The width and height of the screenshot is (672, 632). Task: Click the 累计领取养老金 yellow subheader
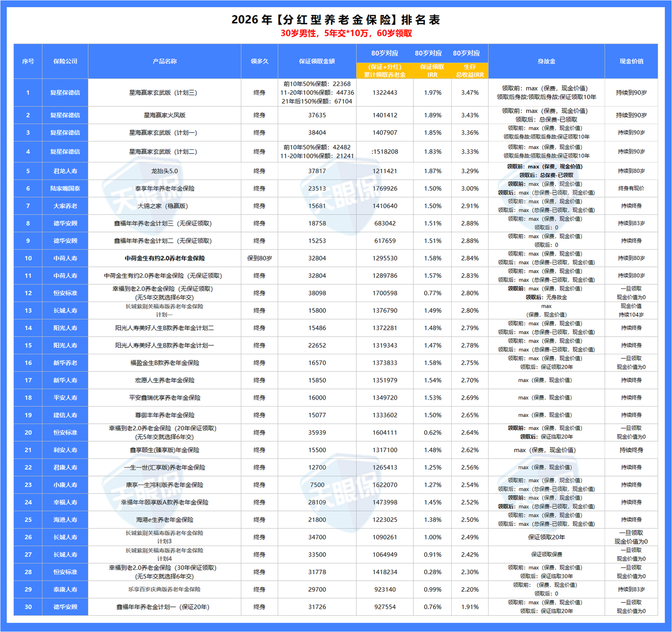pyautogui.click(x=385, y=70)
